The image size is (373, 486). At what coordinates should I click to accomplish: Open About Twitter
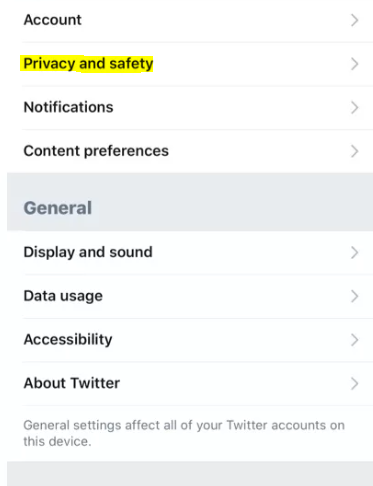(190, 383)
